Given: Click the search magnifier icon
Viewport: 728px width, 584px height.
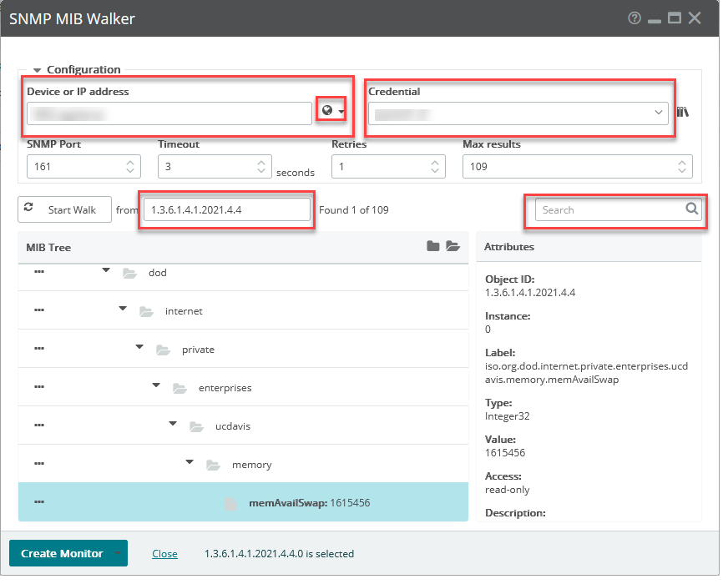Looking at the screenshot, I should tap(691, 209).
